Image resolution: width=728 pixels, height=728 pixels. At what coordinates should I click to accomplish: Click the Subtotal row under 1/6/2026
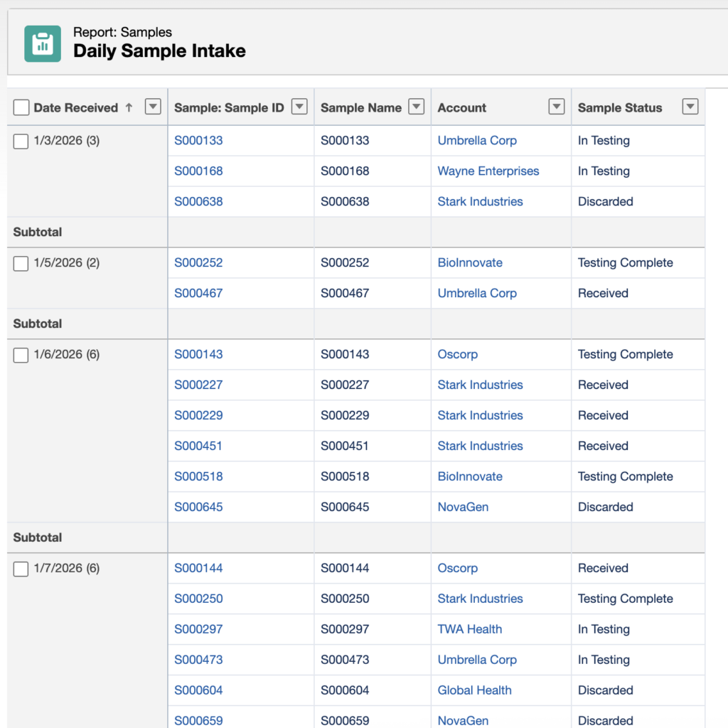356,537
